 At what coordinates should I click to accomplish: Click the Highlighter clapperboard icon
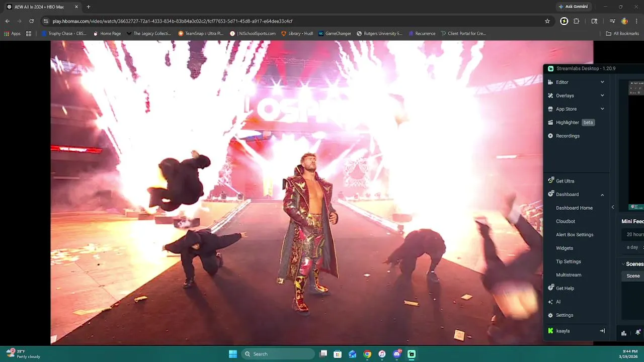click(550, 122)
